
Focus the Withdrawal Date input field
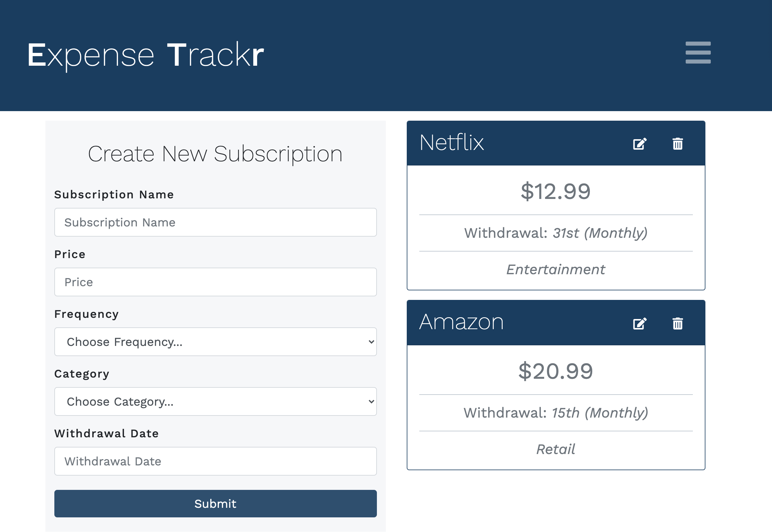[x=216, y=461]
